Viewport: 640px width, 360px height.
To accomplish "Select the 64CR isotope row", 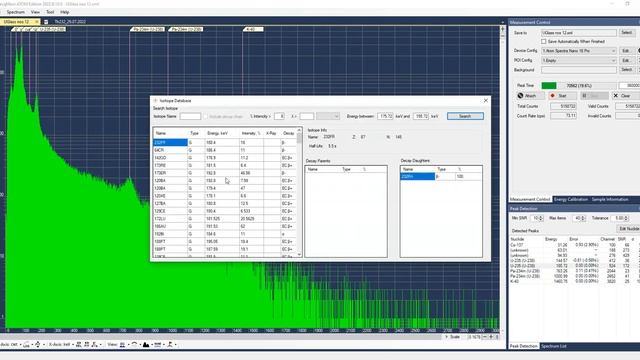I will (224, 150).
